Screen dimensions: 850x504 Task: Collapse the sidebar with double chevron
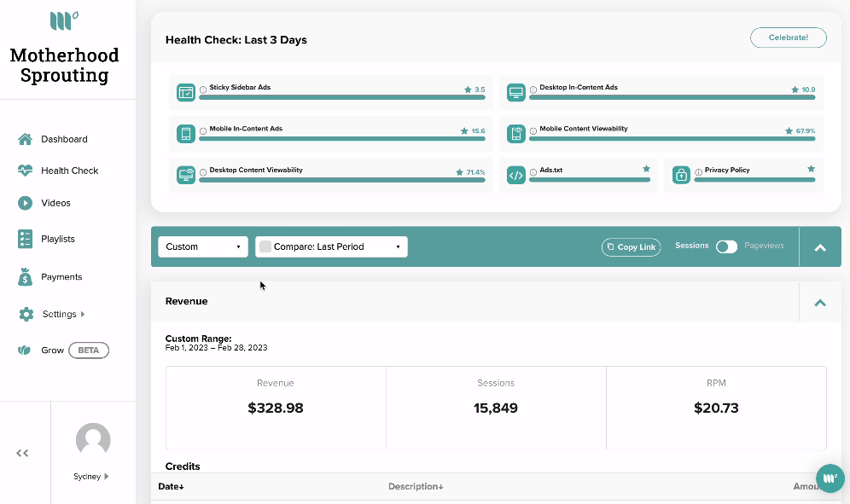(x=22, y=453)
